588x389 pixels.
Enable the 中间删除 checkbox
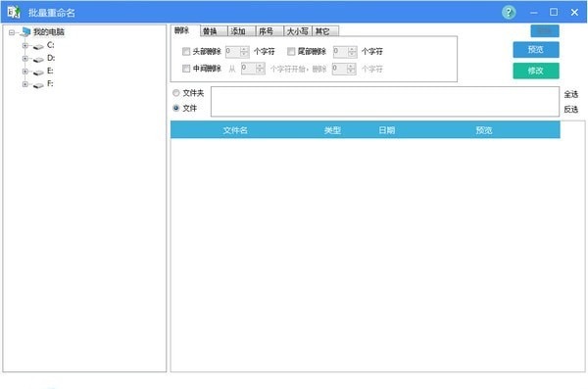coord(186,69)
